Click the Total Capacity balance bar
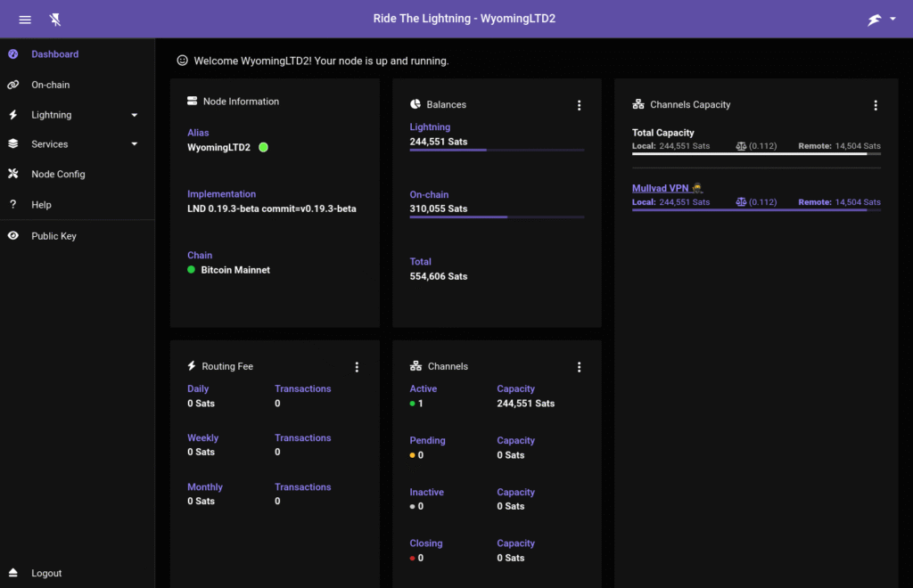 [x=756, y=154]
